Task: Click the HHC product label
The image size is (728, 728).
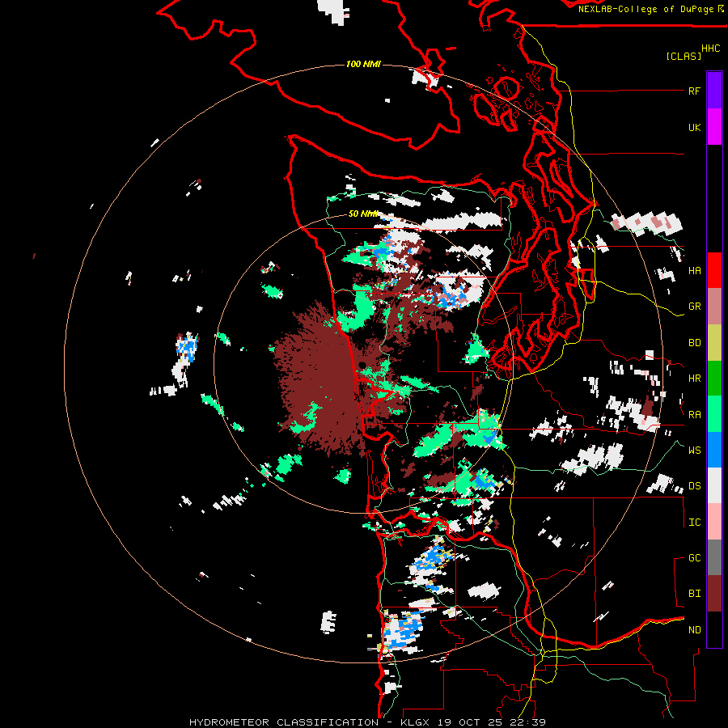Action: (x=710, y=49)
